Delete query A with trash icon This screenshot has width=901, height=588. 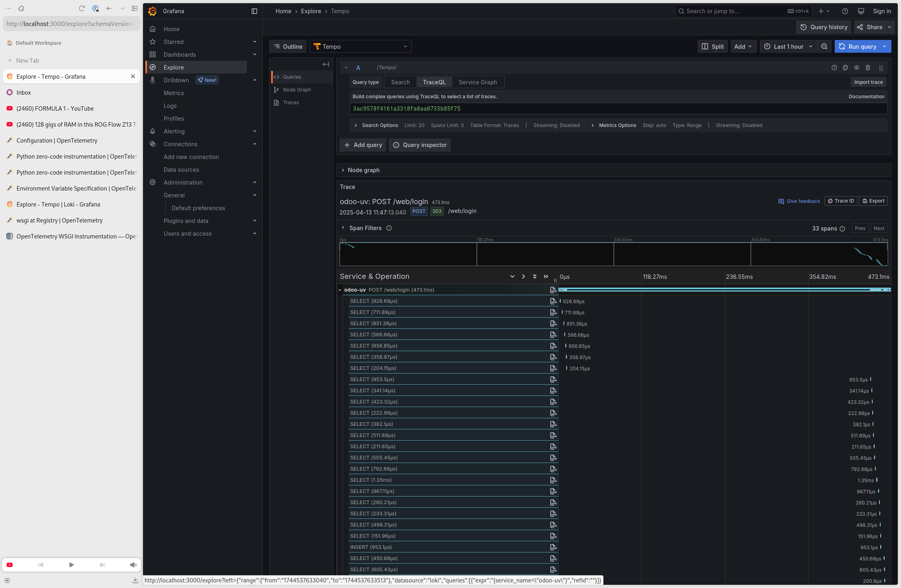coord(868,68)
